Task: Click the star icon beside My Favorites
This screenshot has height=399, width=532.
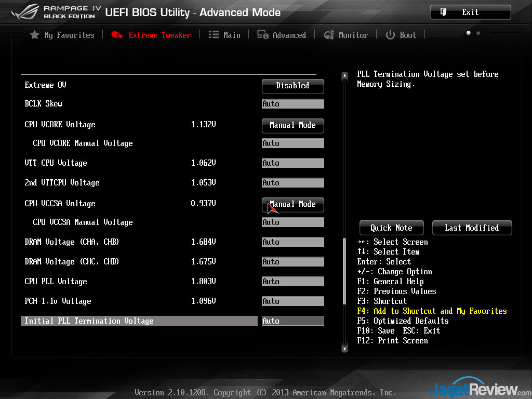Action: [35, 35]
